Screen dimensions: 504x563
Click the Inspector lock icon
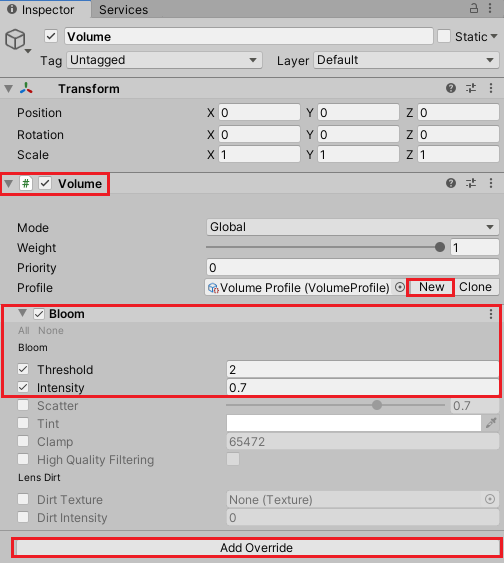coord(474,8)
